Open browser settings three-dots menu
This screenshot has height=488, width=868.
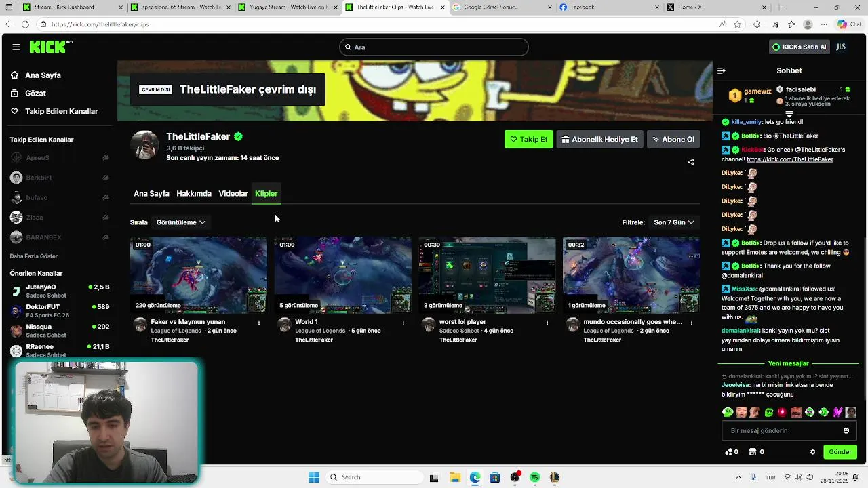825,24
